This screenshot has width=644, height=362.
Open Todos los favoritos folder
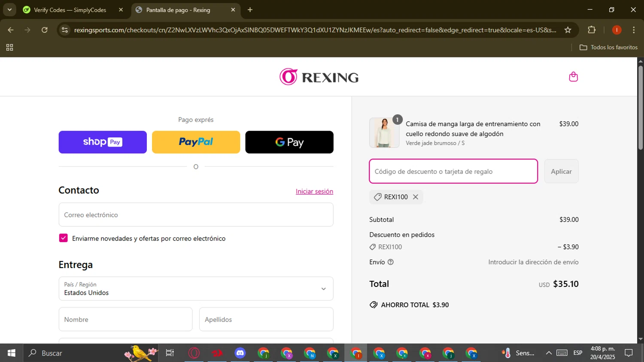(x=608, y=47)
